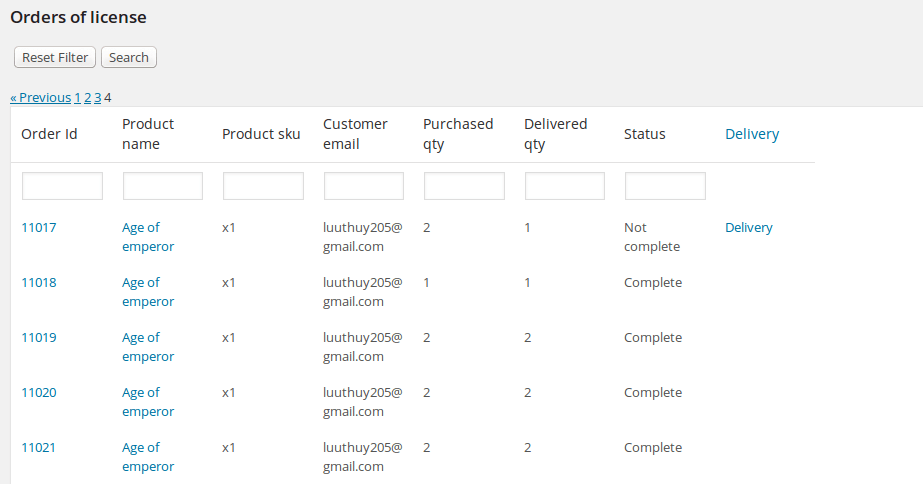The width and height of the screenshot is (923, 484).
Task: Focus the Customer email filter input
Action: point(364,186)
